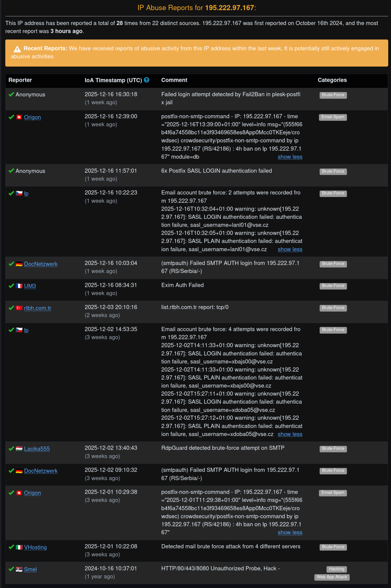Click the Italian flag next to VHosting
Screen dimensions: 391x588
(x=19, y=547)
